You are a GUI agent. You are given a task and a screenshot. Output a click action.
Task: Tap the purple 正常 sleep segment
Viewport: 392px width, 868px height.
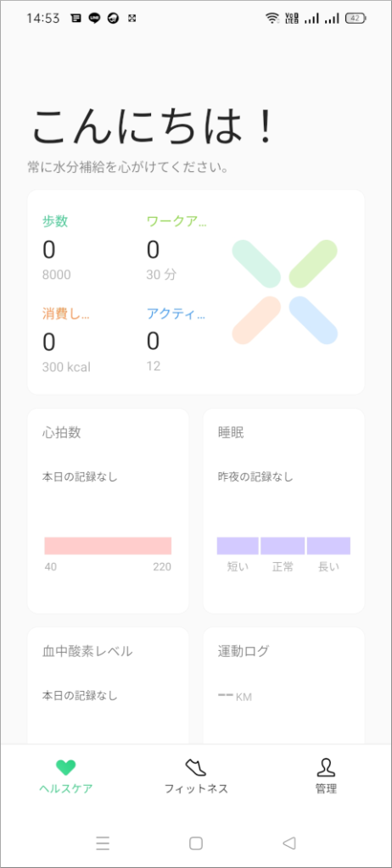click(283, 546)
